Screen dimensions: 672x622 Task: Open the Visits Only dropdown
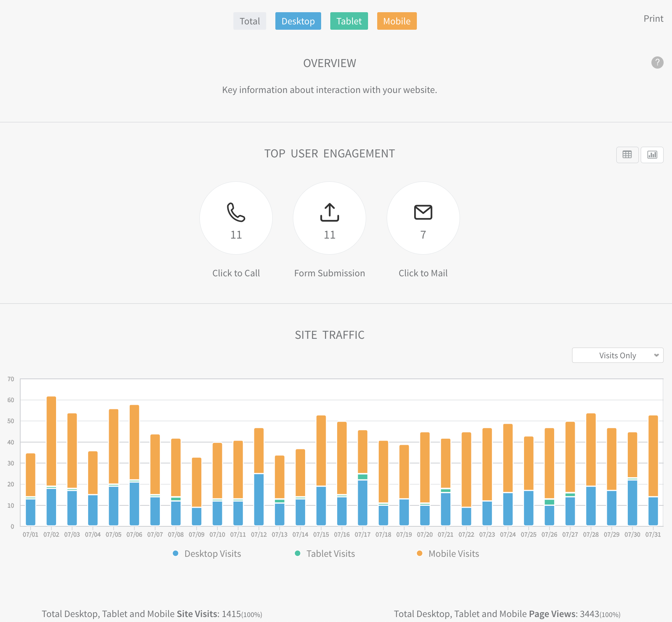(617, 355)
